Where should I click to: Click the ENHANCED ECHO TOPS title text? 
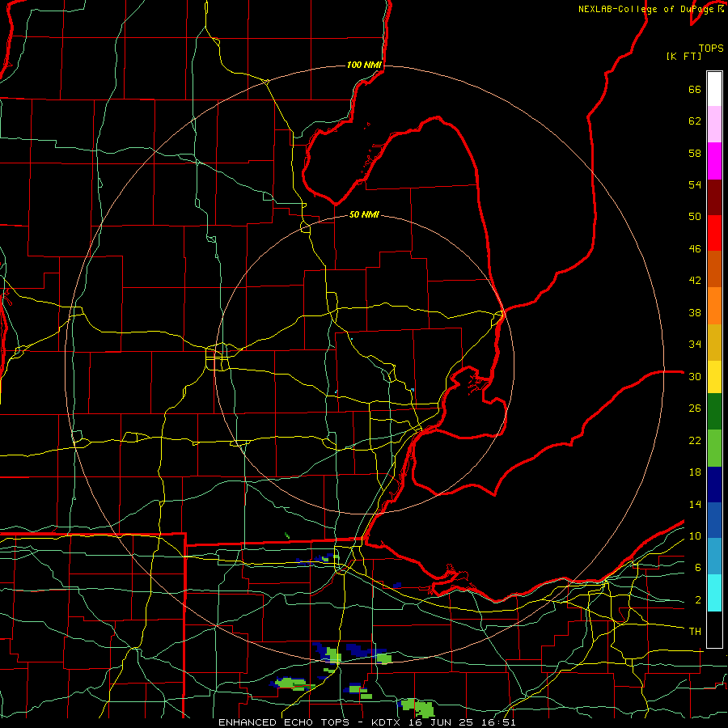pos(293,722)
